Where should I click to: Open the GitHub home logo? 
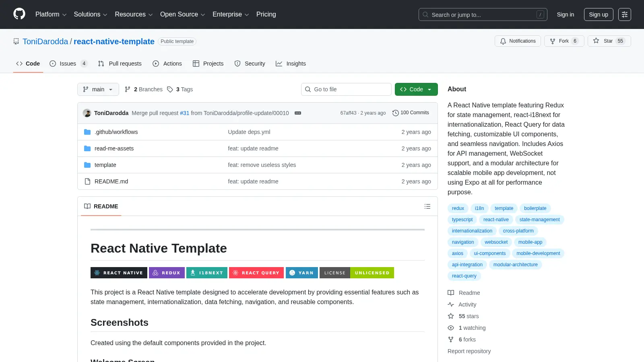click(19, 14)
